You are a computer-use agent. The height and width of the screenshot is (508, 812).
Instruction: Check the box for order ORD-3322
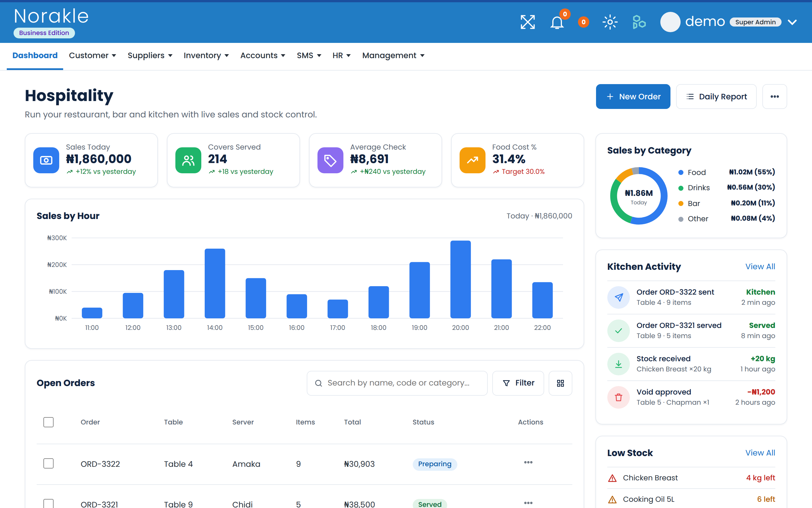point(48,463)
